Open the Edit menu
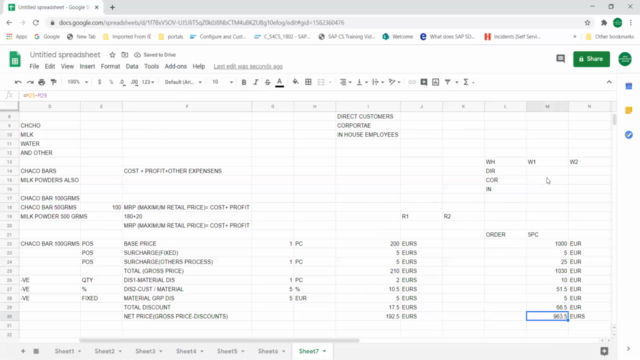This screenshot has width=640, height=360. coord(50,66)
